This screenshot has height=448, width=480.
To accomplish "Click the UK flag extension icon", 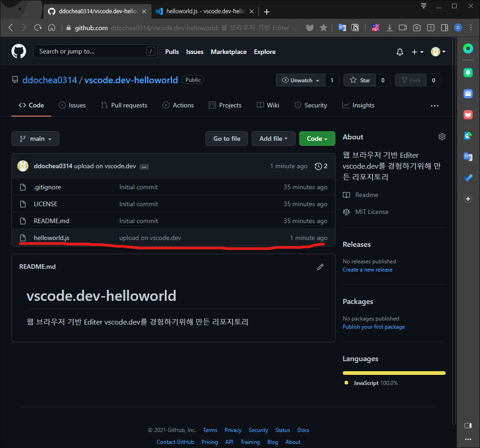I will 376,28.
